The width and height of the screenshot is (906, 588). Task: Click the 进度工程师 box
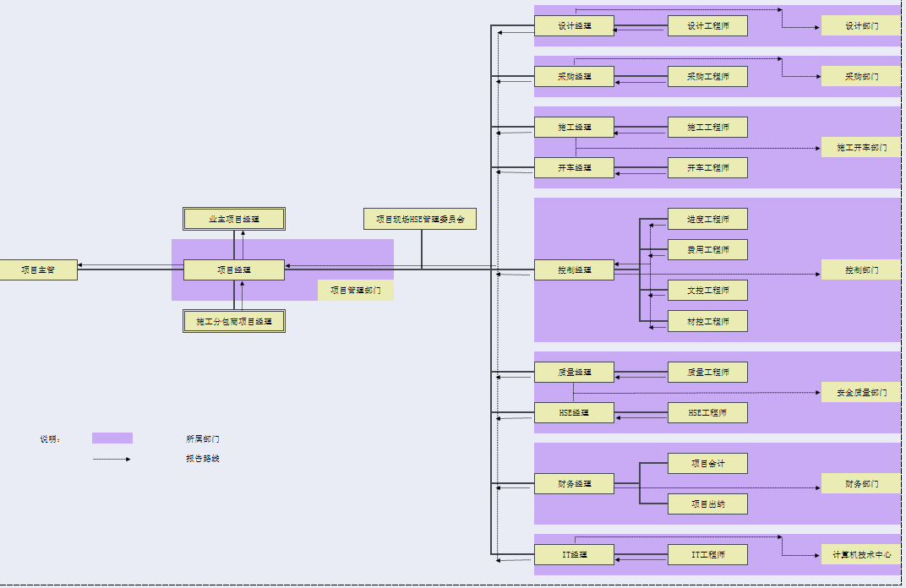[707, 219]
